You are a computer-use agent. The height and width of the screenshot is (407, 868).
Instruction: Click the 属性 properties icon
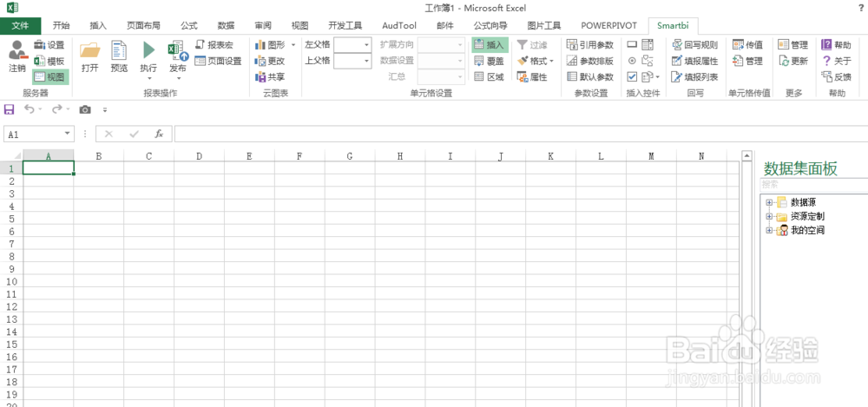(x=523, y=77)
